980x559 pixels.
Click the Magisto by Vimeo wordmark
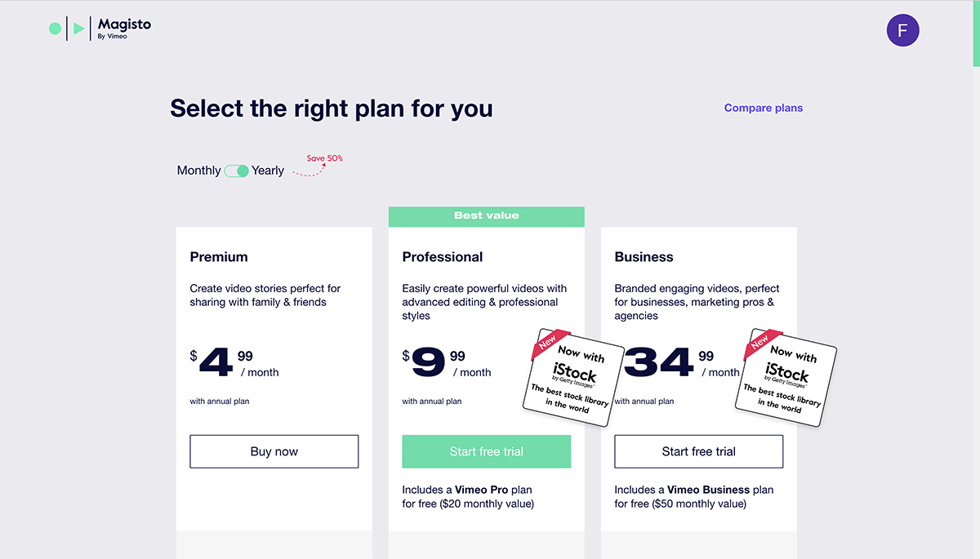coord(124,29)
